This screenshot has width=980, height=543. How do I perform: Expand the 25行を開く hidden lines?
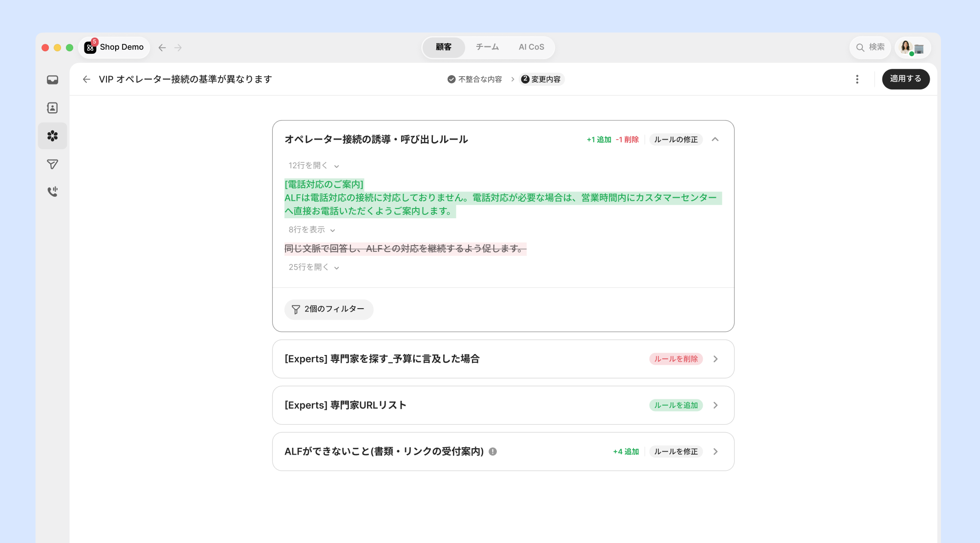pyautogui.click(x=313, y=267)
